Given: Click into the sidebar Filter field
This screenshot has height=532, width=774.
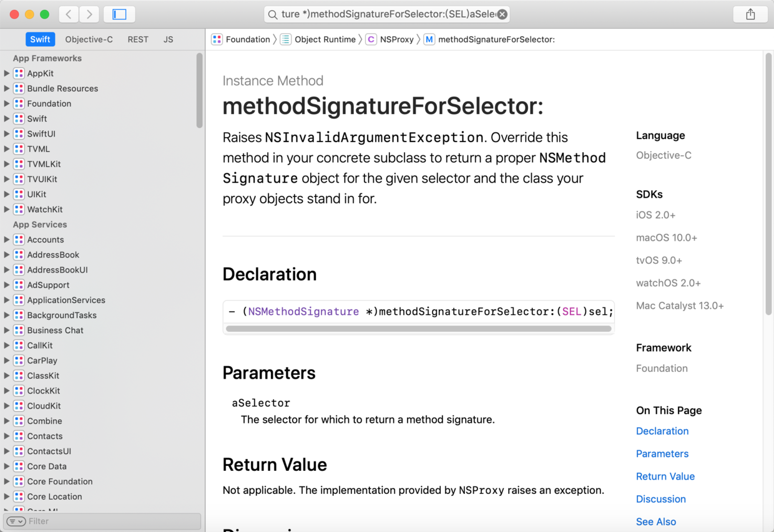Looking at the screenshot, I should pos(112,521).
